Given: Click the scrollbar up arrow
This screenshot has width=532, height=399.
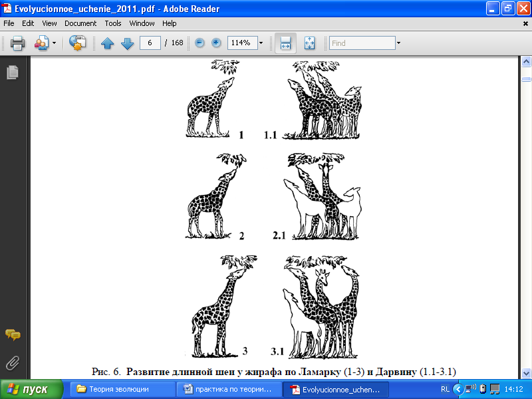Looking at the screenshot, I should point(526,62).
